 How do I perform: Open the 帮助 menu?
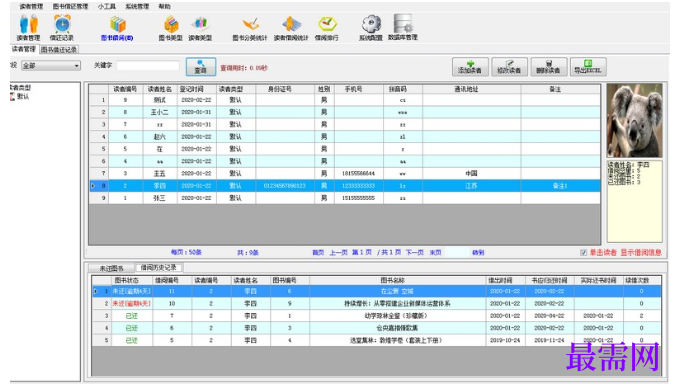click(x=164, y=6)
